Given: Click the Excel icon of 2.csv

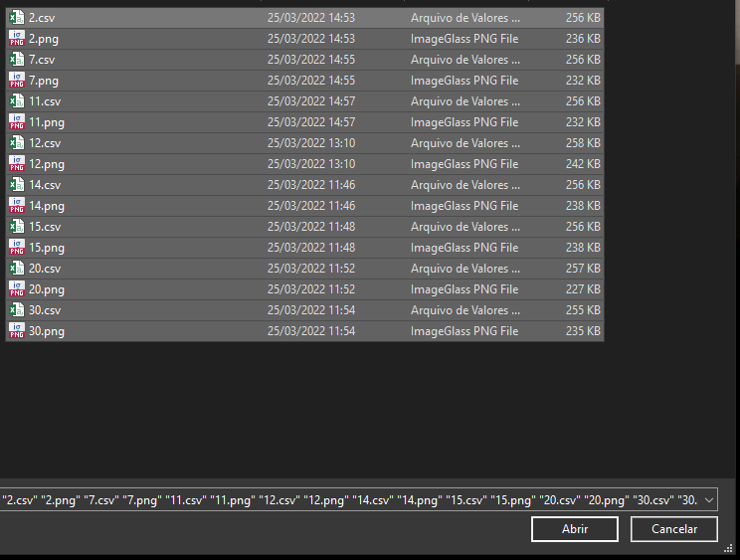Looking at the screenshot, I should [17, 18].
